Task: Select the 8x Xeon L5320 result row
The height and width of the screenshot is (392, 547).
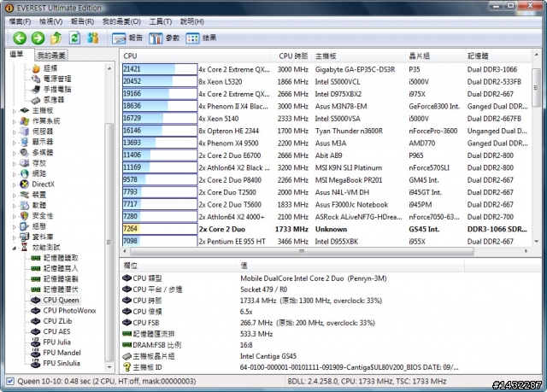Action: click(x=326, y=81)
